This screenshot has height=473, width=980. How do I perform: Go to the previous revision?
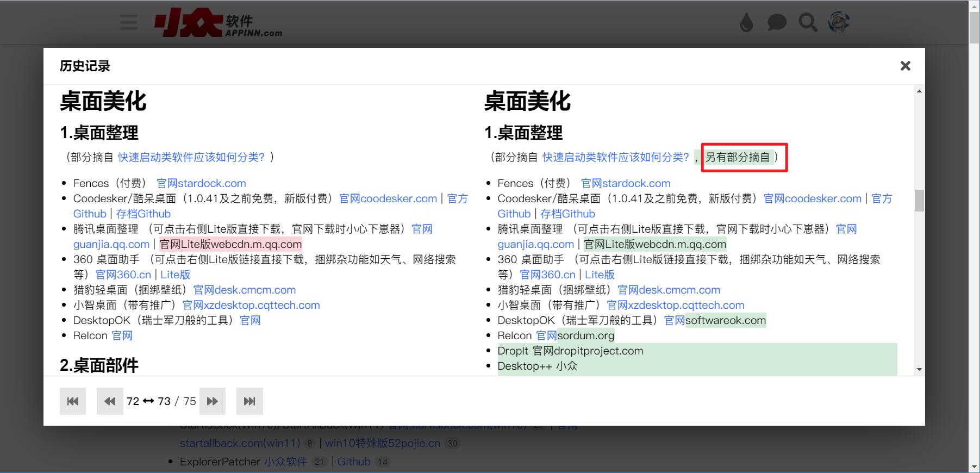point(110,401)
